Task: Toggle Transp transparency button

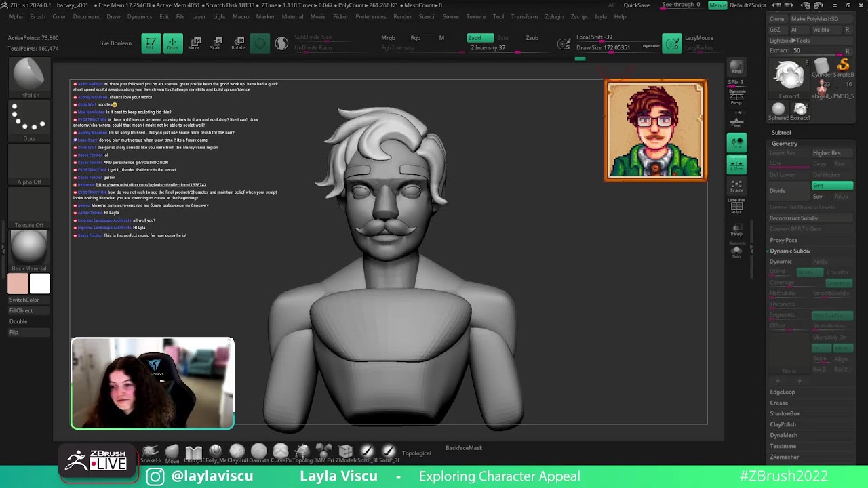Action: [x=736, y=229]
